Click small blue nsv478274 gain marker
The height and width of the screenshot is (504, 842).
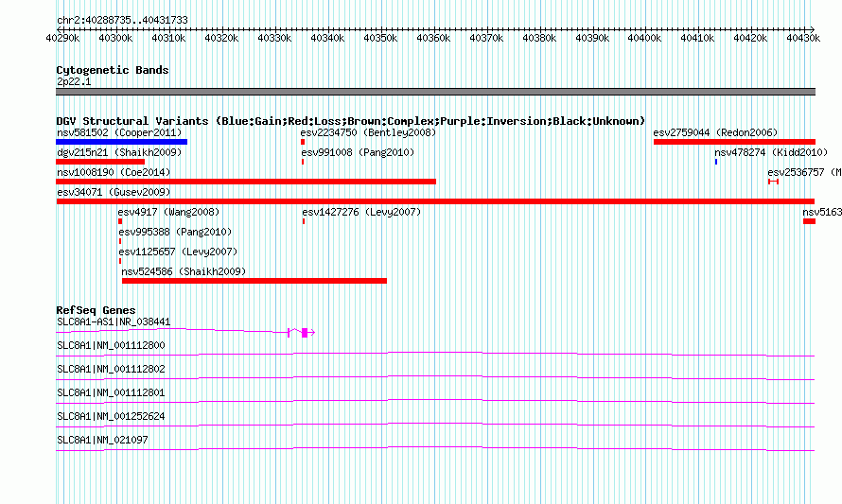(x=716, y=162)
